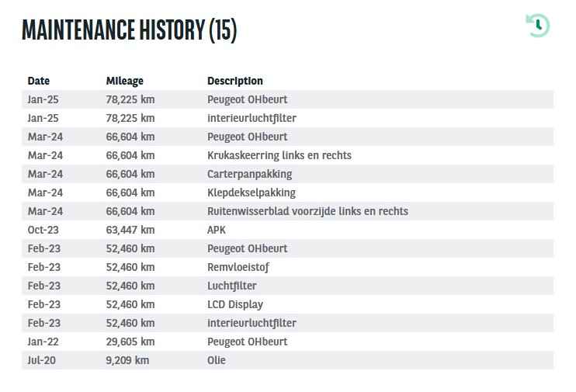The image size is (576, 392).
Task: Click the history clock icon
Action: pyautogui.click(x=538, y=26)
